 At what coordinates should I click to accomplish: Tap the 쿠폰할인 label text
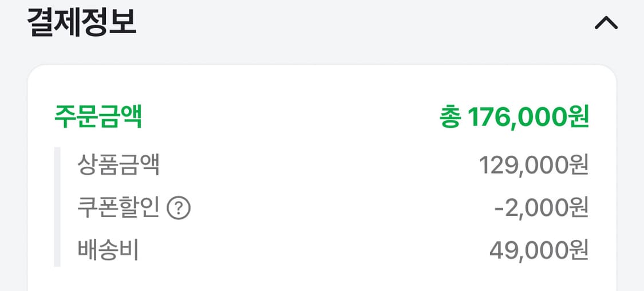(x=118, y=208)
